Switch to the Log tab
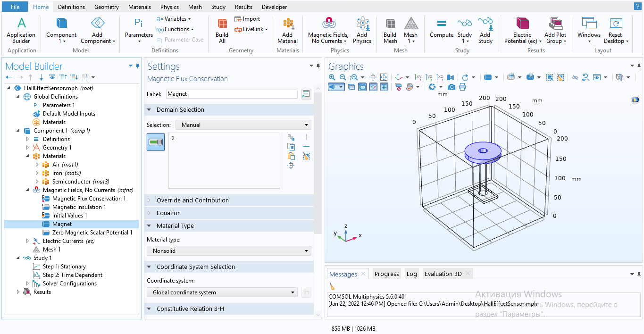The image size is (644, 334). (411, 274)
